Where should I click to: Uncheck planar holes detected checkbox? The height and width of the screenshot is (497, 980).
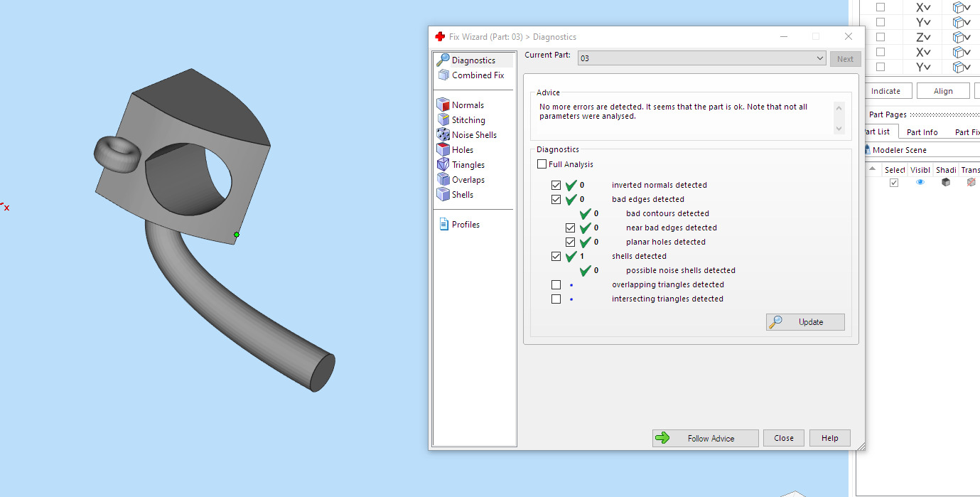tap(571, 242)
